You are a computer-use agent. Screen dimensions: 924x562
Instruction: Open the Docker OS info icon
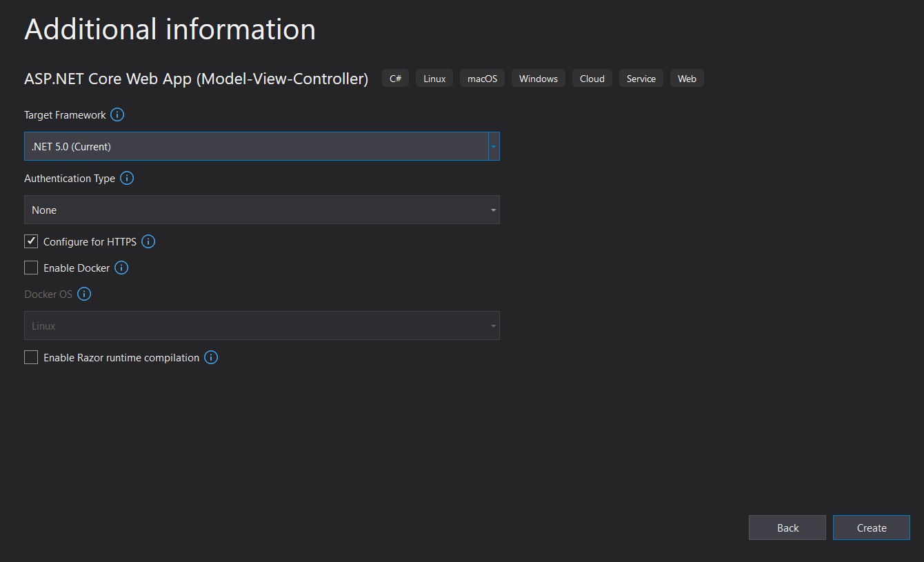[84, 294]
